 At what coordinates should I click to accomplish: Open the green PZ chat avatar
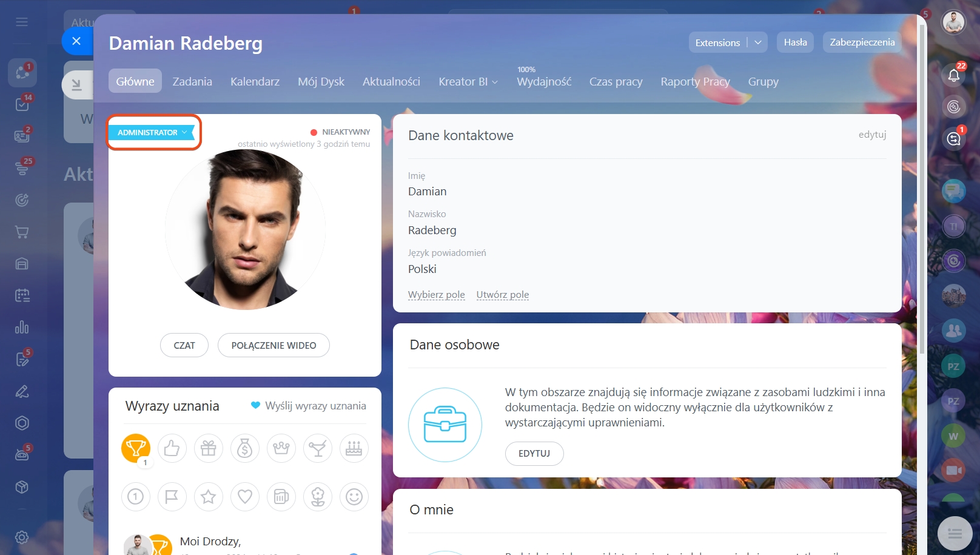[x=953, y=366]
